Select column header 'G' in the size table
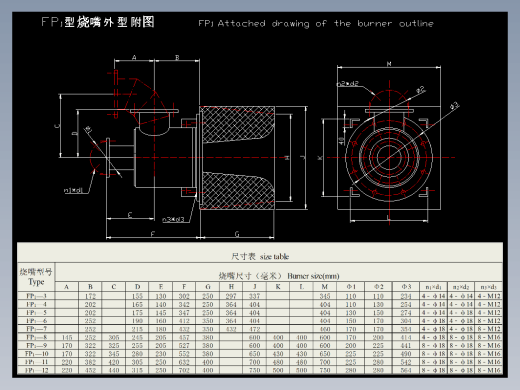The height and width of the screenshot is (390, 520). pos(208,287)
